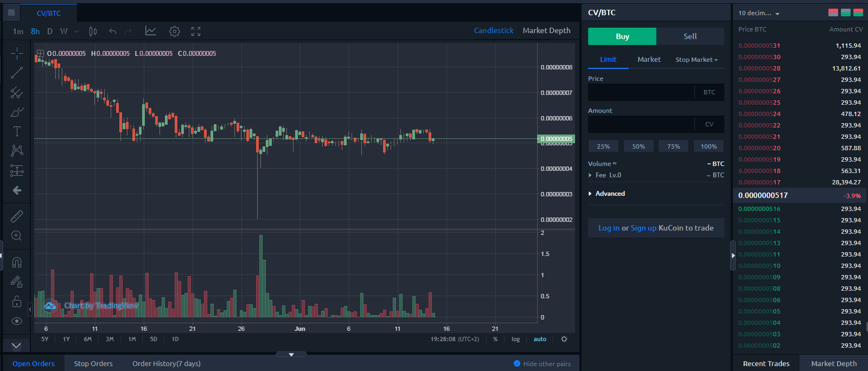Select the long position prediction tool
Viewport: 868px width, 371px height.
click(x=17, y=171)
